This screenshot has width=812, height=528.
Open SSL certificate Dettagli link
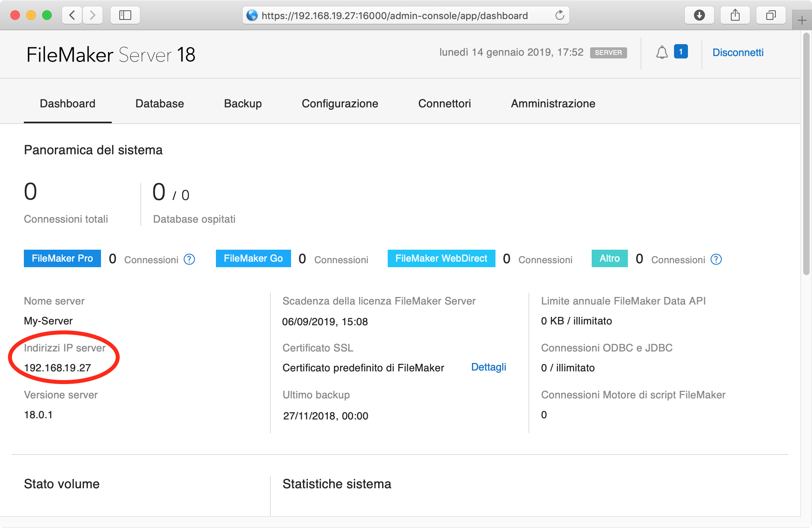(x=488, y=367)
